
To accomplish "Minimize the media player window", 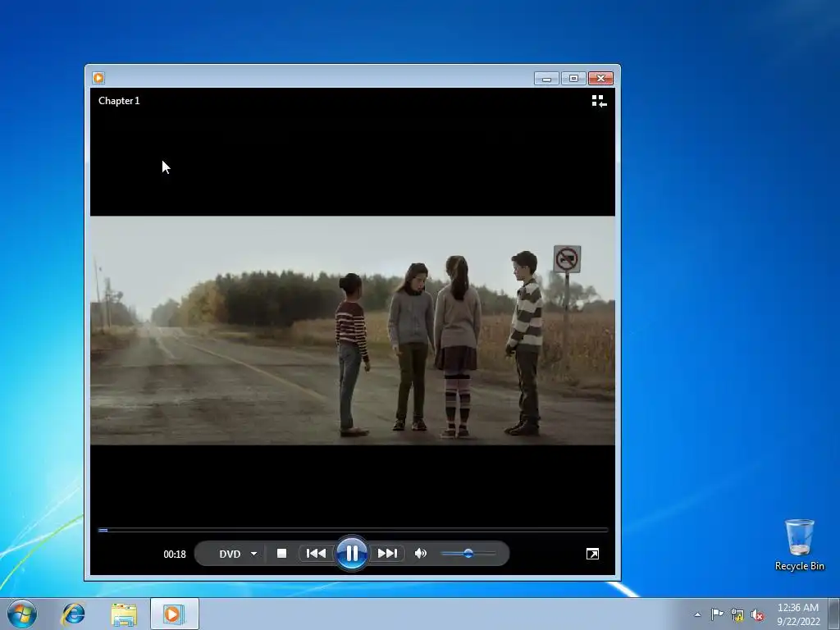I will point(546,79).
